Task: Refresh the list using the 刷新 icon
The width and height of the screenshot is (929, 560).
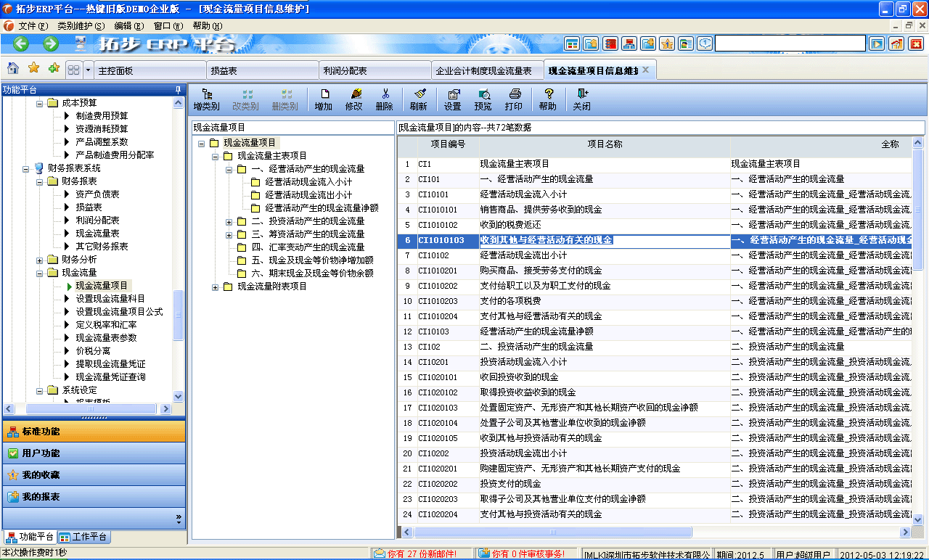Action: [x=418, y=98]
